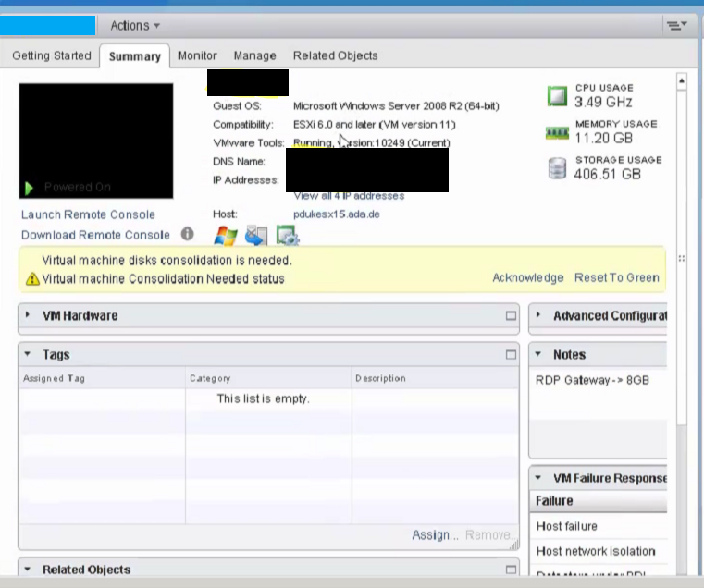The width and height of the screenshot is (704, 588).
Task: Click the Windows guest OS flag icon
Action: 226,236
